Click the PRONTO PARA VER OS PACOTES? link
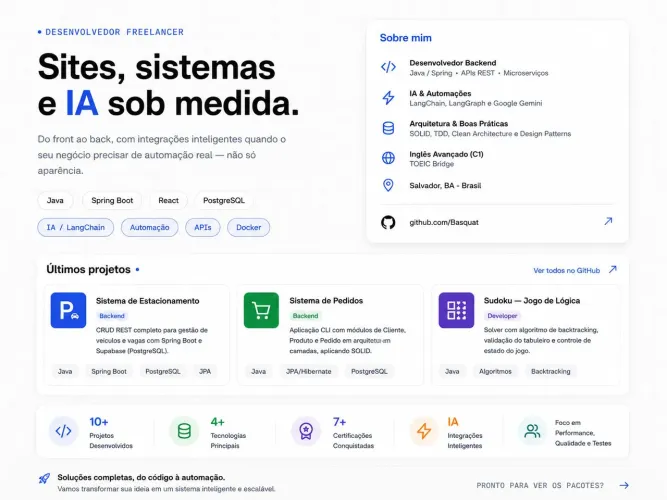Screen dimensions: 667x500 540,486
